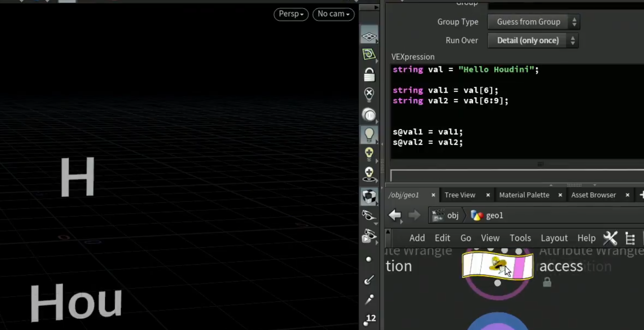The image size is (644, 330).
Task: Click the hide other objects eye icon
Action: click(x=369, y=215)
